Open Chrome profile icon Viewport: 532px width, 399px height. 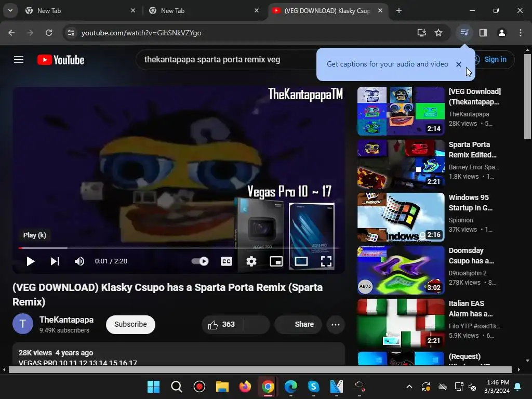point(501,33)
